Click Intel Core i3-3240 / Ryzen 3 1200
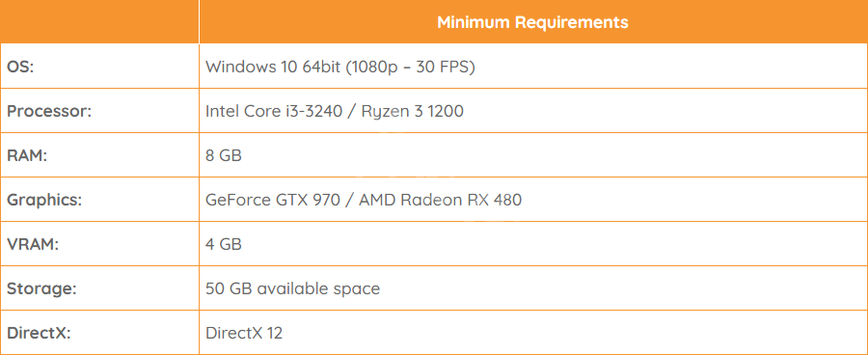The height and width of the screenshot is (355, 868). pos(335,111)
